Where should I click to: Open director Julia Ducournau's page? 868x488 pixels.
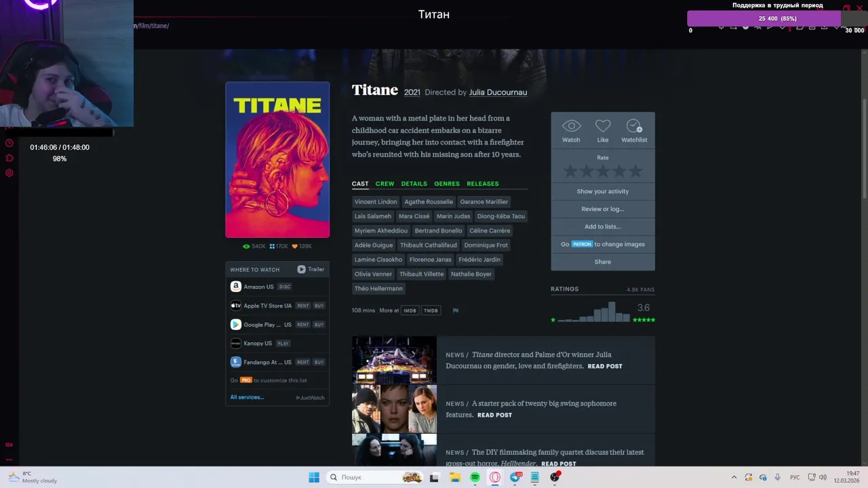(498, 92)
